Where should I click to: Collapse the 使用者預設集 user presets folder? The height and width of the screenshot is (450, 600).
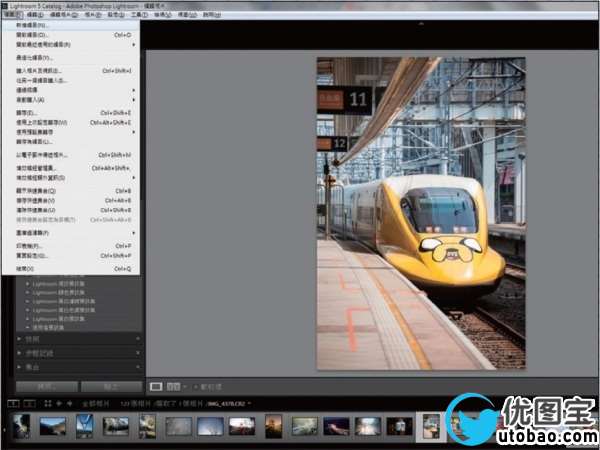(28, 328)
